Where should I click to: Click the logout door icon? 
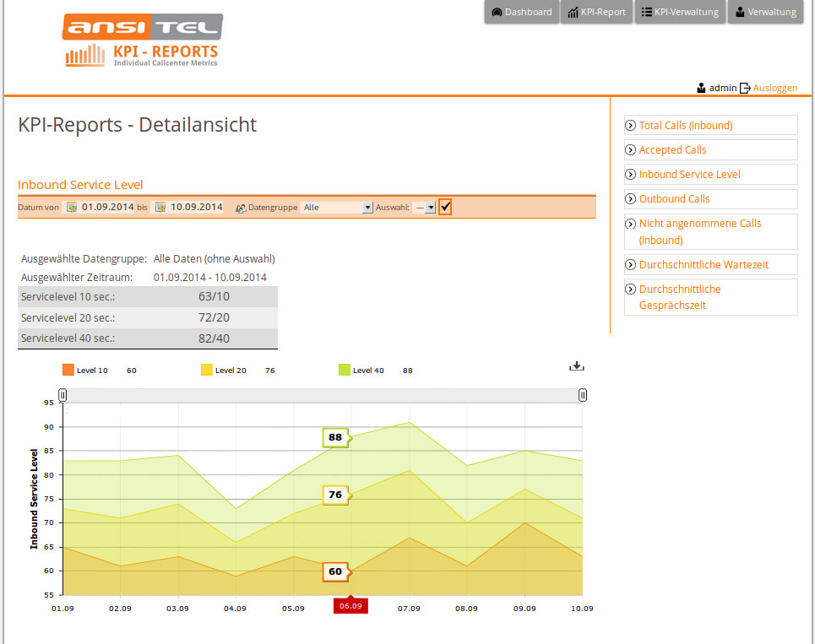tap(745, 88)
